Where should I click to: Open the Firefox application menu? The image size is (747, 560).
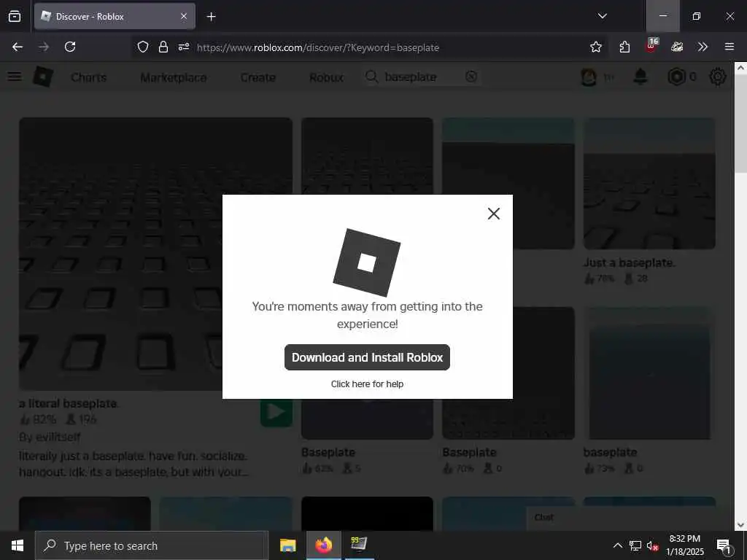tap(729, 47)
